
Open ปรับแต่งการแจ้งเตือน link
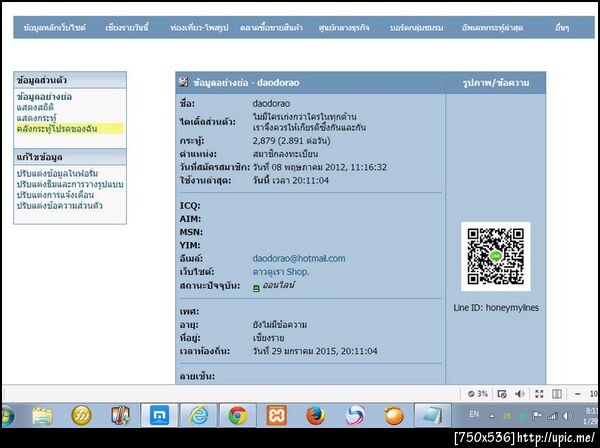click(55, 195)
